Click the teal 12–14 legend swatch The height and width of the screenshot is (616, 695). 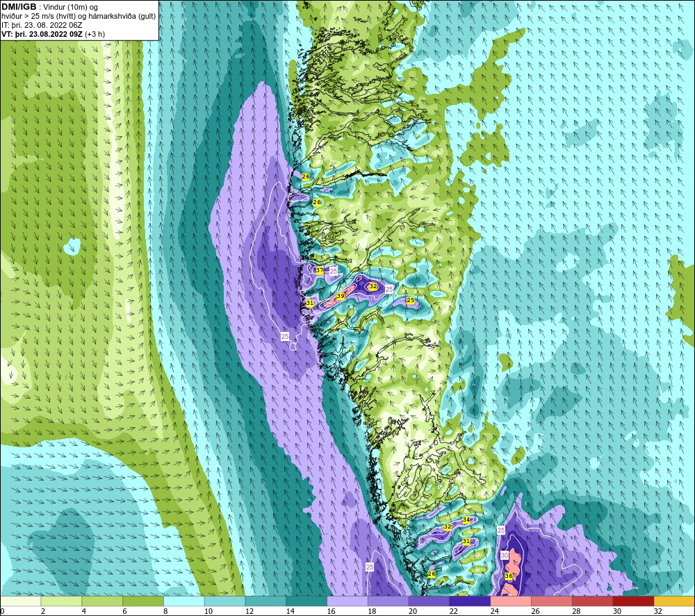[265, 601]
